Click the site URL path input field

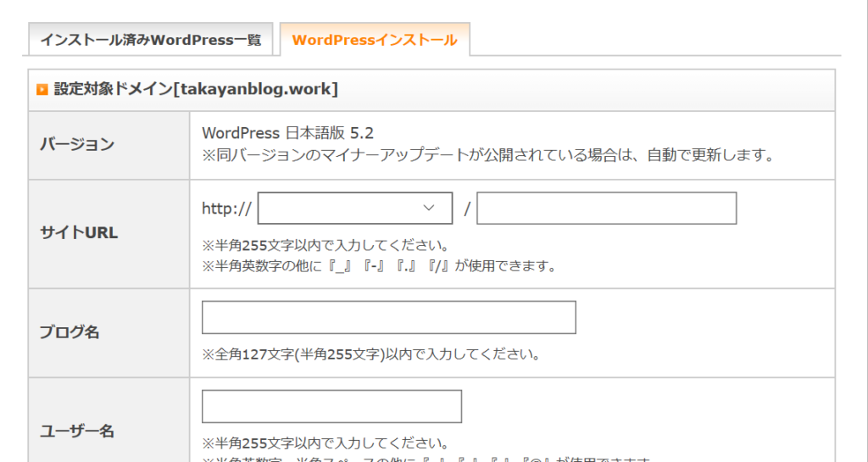coord(607,208)
